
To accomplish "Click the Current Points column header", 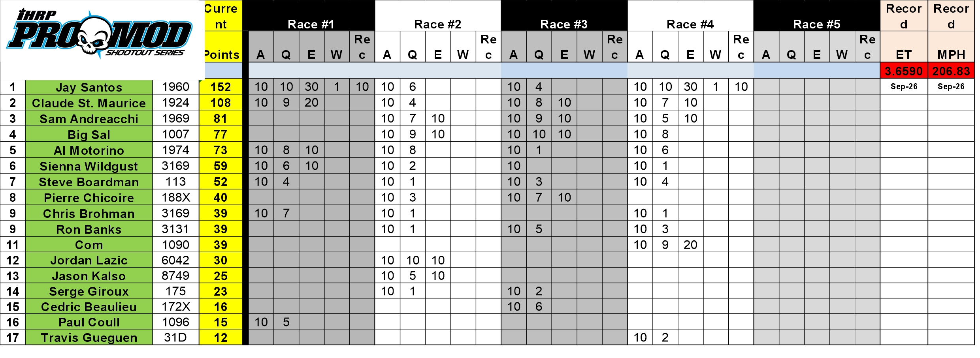I will 221,32.
